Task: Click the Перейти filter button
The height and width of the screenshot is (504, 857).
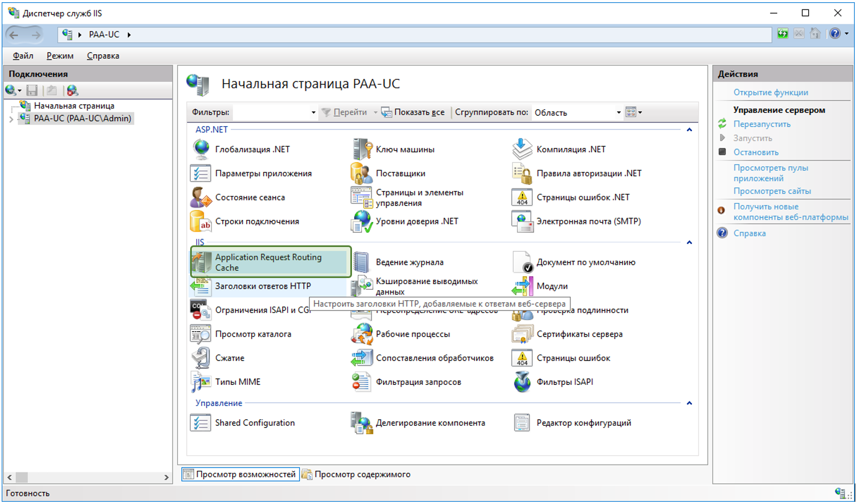Action: pyautogui.click(x=344, y=112)
